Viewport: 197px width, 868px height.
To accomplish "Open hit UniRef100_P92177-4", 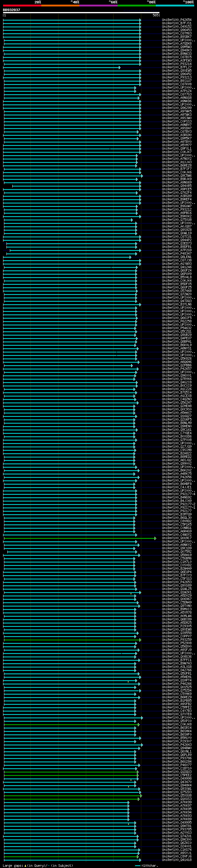I will click(x=179, y=494).
